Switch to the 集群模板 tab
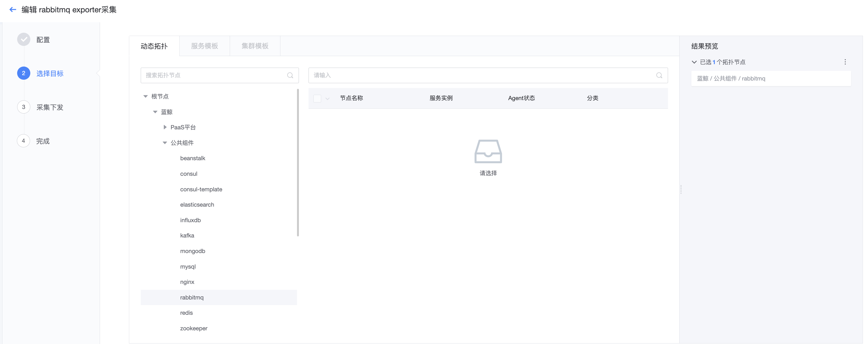Image resolution: width=868 pixels, height=344 pixels. (255, 46)
